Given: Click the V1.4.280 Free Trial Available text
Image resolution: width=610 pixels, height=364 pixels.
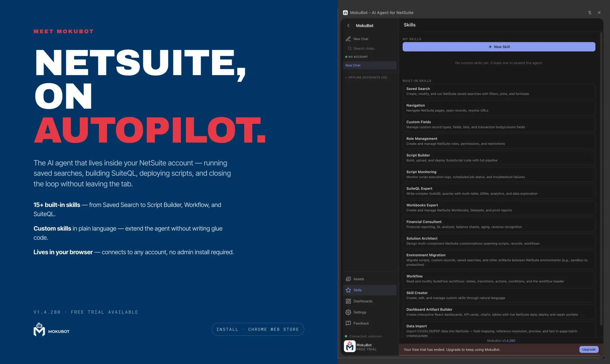Looking at the screenshot, I should point(86,312).
